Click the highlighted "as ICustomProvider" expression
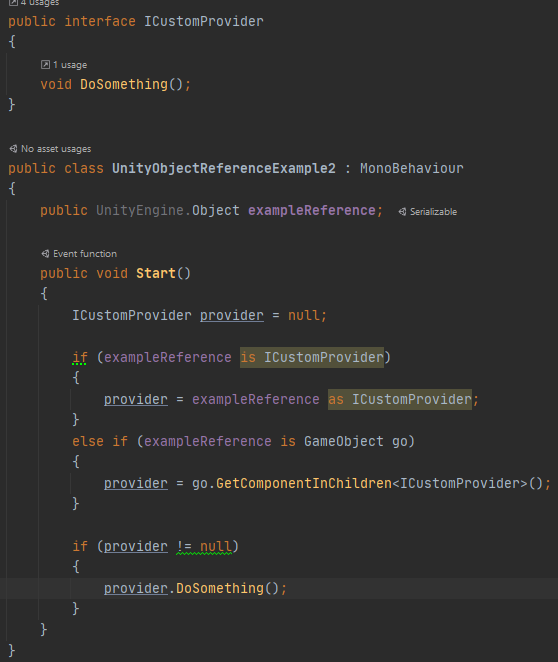 [x=400, y=399]
